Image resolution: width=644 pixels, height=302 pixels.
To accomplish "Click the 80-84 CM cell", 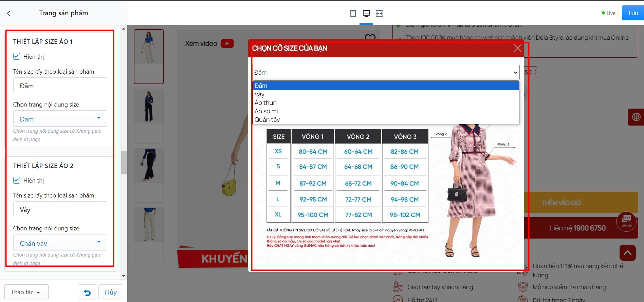I will [313, 152].
